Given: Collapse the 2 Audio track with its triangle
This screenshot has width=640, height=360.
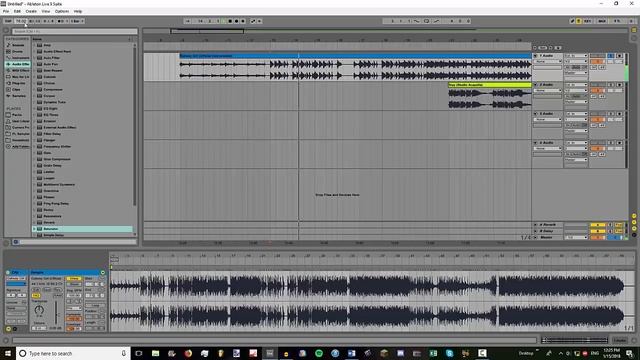Looking at the screenshot, I should [536, 84].
